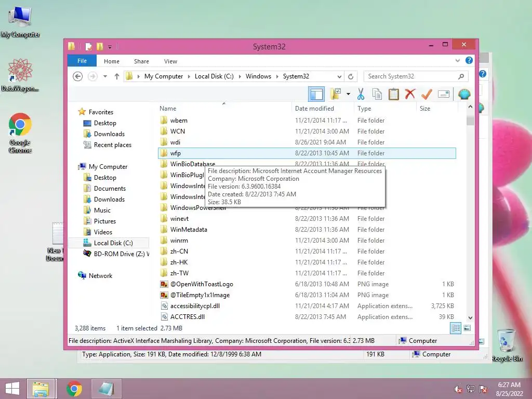Click the file list scroll up arrow

[x=470, y=107]
